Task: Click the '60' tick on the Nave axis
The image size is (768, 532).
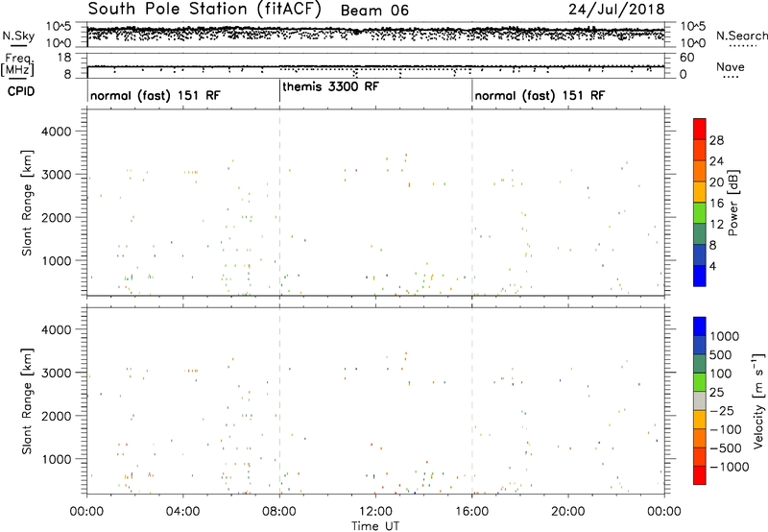Action: coord(687,58)
